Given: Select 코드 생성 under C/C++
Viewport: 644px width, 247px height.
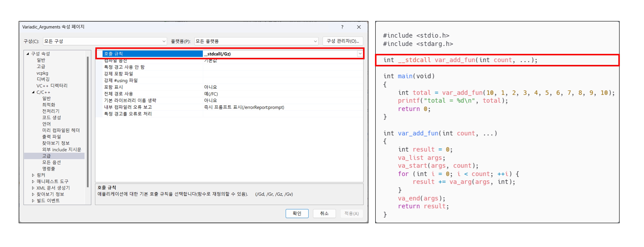Looking at the screenshot, I should point(51,117).
